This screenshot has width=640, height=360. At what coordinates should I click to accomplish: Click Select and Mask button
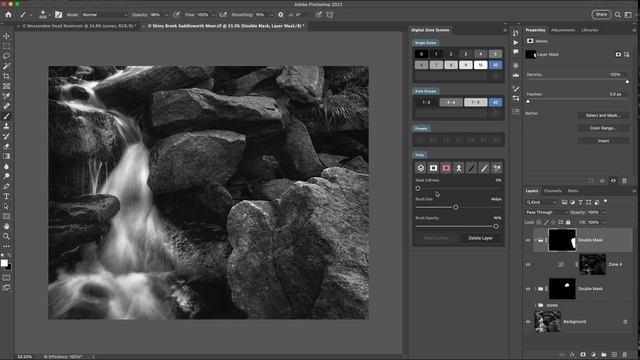[x=603, y=116]
